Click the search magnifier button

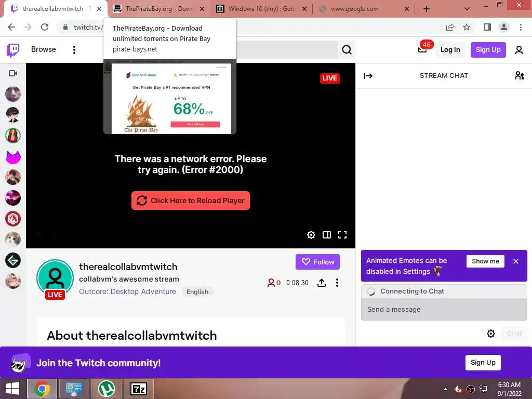pos(347,50)
